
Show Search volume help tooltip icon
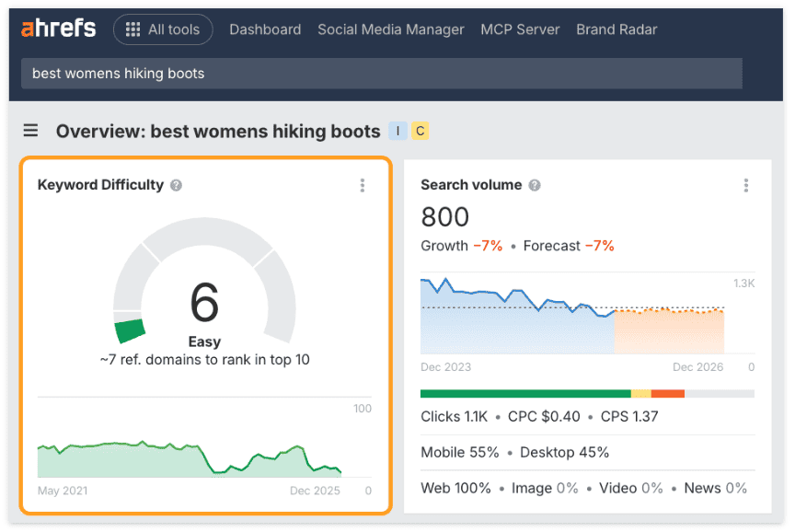(535, 185)
